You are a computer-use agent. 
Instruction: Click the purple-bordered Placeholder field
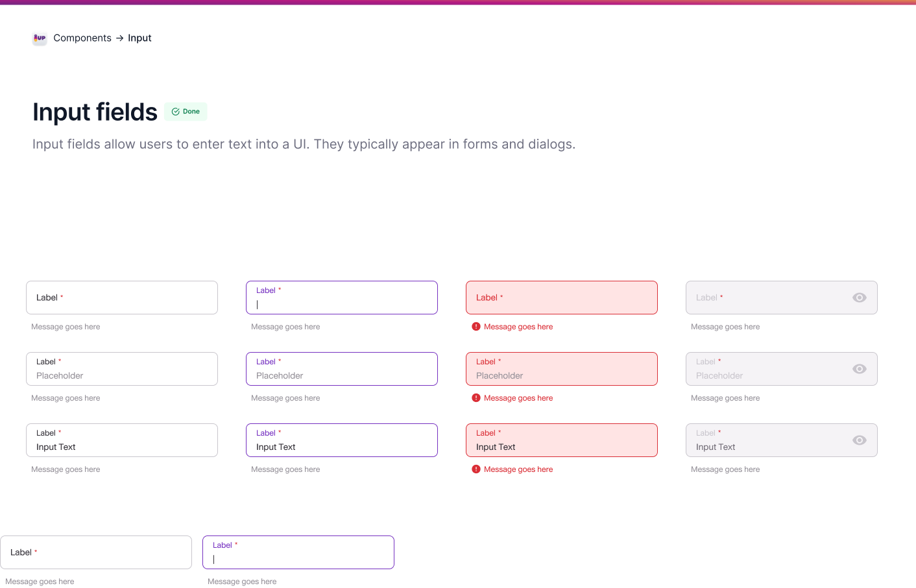(342, 369)
